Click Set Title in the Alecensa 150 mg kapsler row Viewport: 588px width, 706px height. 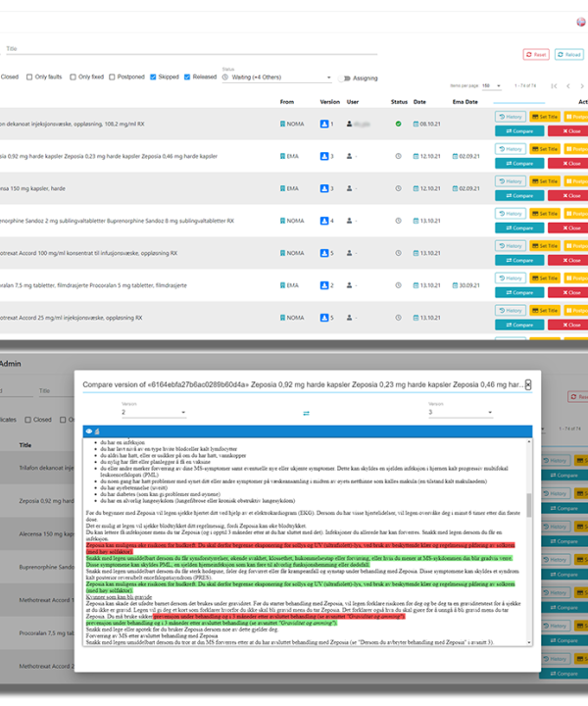pyautogui.click(x=545, y=181)
